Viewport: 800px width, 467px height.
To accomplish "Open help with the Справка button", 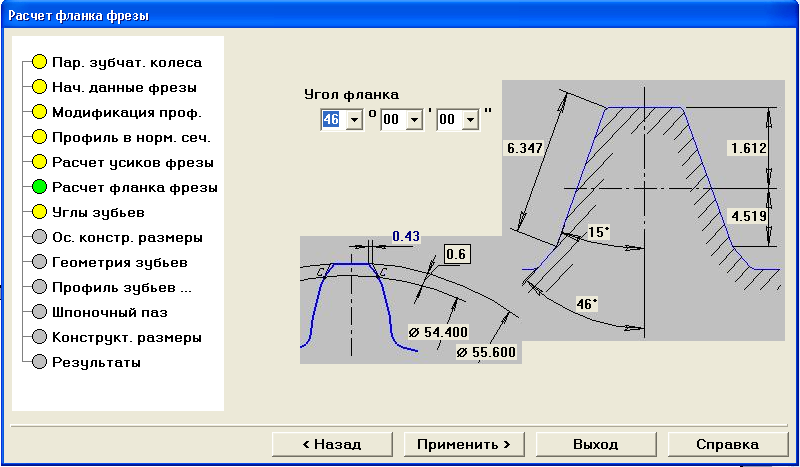I will click(728, 444).
